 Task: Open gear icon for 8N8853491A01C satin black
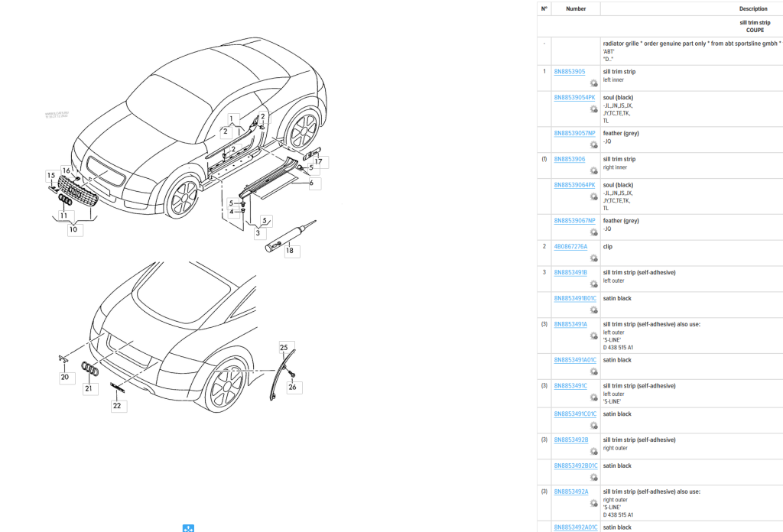click(593, 371)
